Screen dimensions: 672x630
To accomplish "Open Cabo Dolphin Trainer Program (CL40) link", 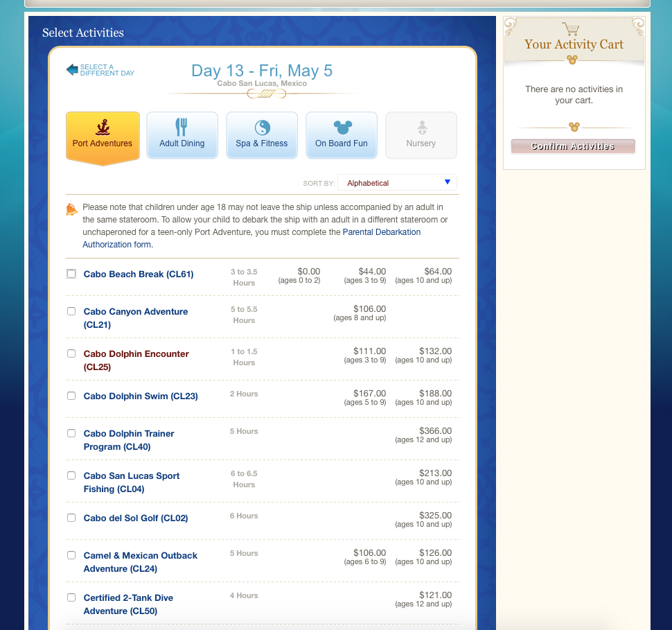I will [x=129, y=440].
